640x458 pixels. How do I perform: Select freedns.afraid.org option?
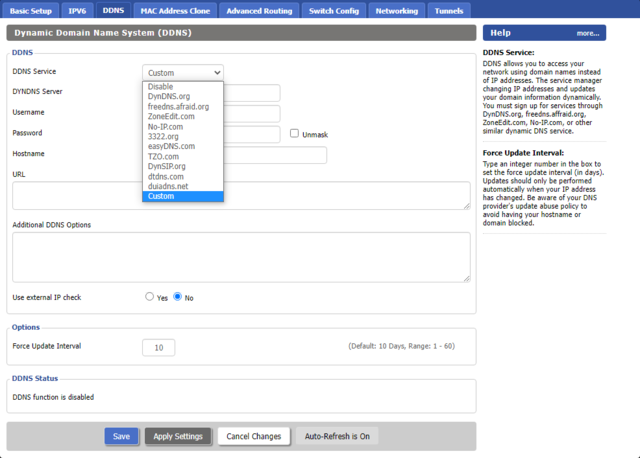[183, 107]
